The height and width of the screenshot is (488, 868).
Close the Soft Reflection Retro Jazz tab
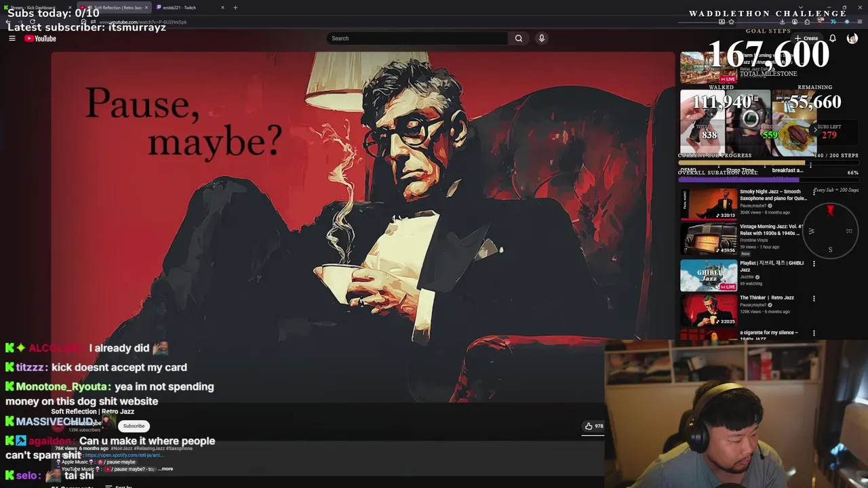(146, 7)
